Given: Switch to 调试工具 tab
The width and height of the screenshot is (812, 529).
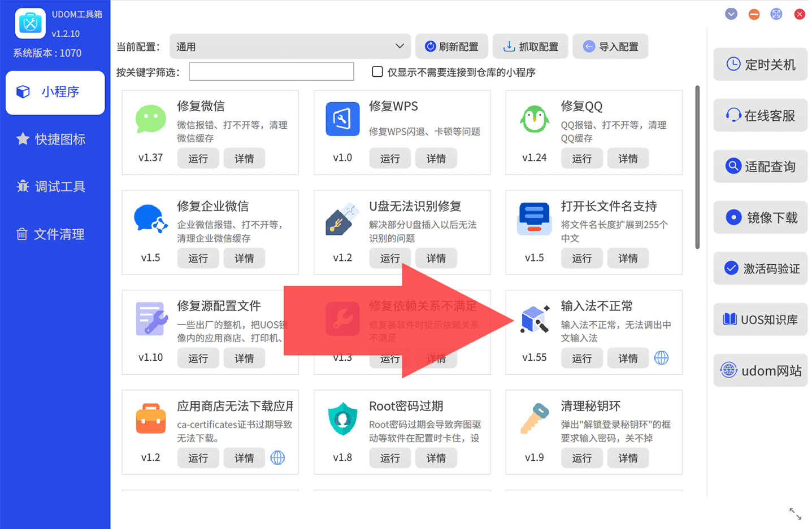Looking at the screenshot, I should pyautogui.click(x=55, y=187).
